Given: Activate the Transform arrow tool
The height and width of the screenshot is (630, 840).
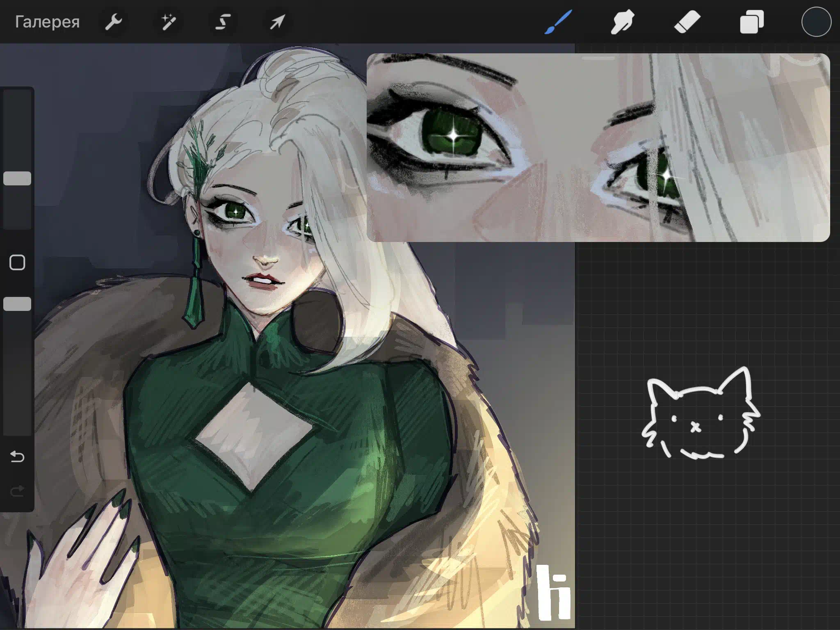Looking at the screenshot, I should (x=277, y=22).
